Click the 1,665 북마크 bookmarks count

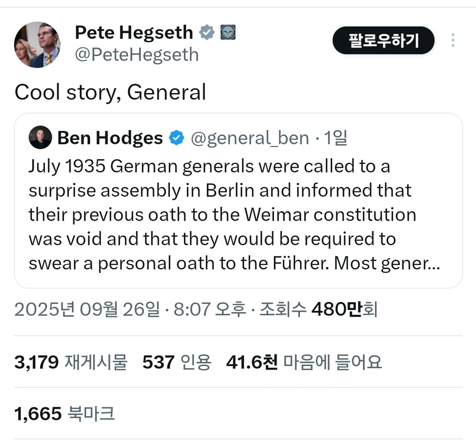pyautogui.click(x=65, y=414)
